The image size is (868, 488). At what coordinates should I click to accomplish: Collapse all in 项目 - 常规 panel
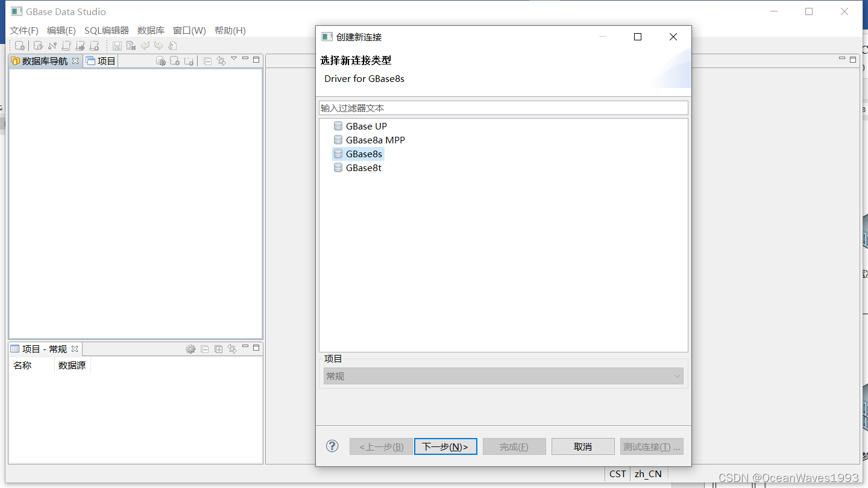click(x=205, y=349)
